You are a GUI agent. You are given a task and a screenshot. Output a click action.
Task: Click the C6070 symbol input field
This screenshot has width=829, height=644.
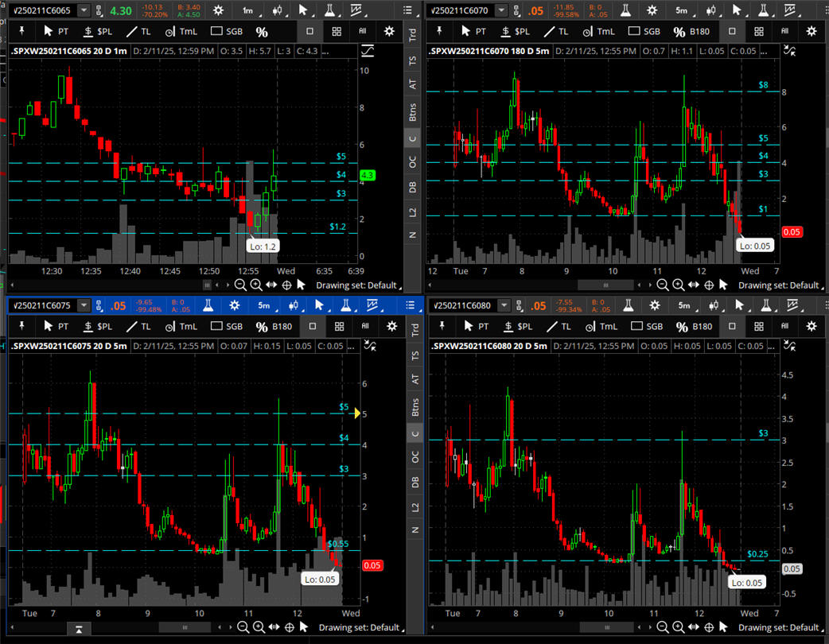coord(461,10)
